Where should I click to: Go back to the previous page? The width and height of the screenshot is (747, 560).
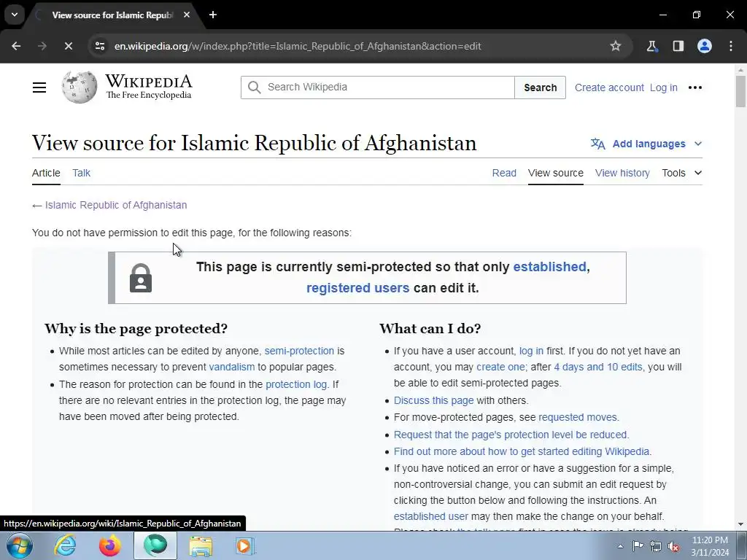16,46
